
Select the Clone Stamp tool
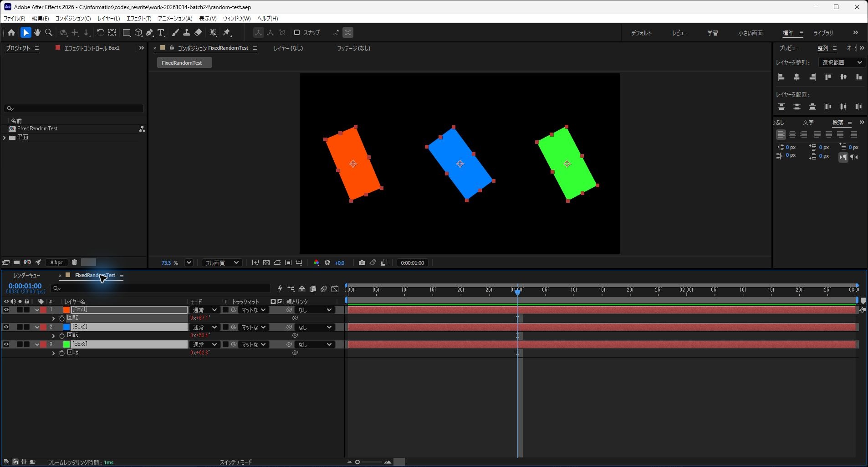pos(187,32)
